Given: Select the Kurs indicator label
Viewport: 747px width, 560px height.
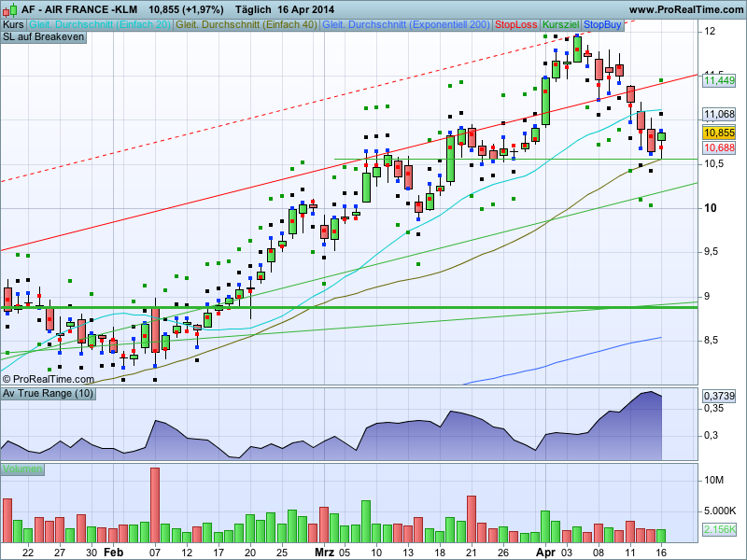Looking at the screenshot, I should [x=13, y=24].
